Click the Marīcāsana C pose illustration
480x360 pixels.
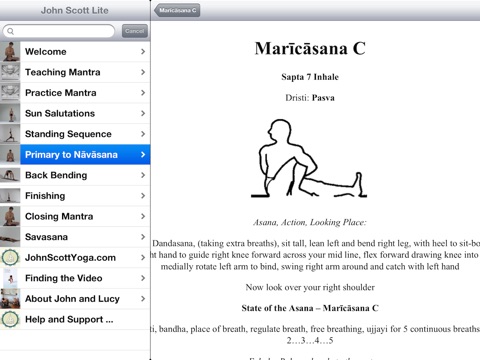point(309,158)
